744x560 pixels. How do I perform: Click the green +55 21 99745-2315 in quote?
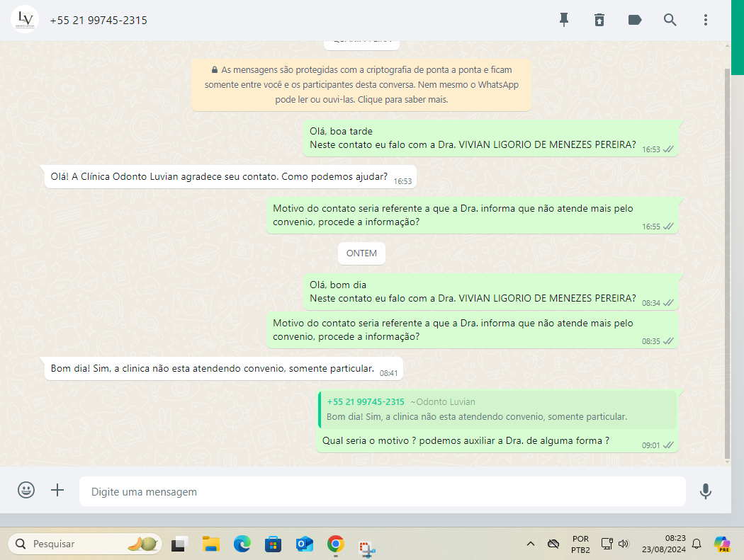(x=366, y=402)
